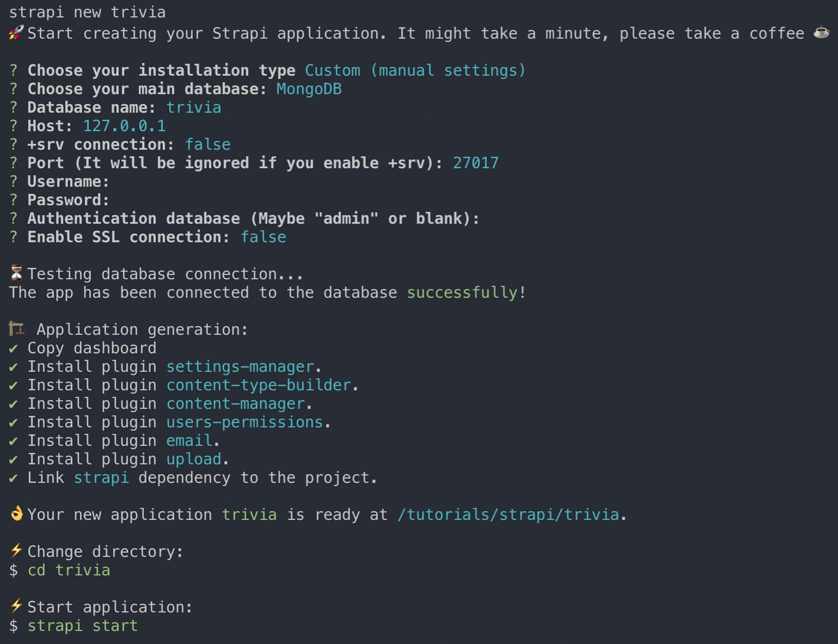This screenshot has width=838, height=644.
Task: Click the host value '127.0.0.1'
Action: tap(124, 126)
